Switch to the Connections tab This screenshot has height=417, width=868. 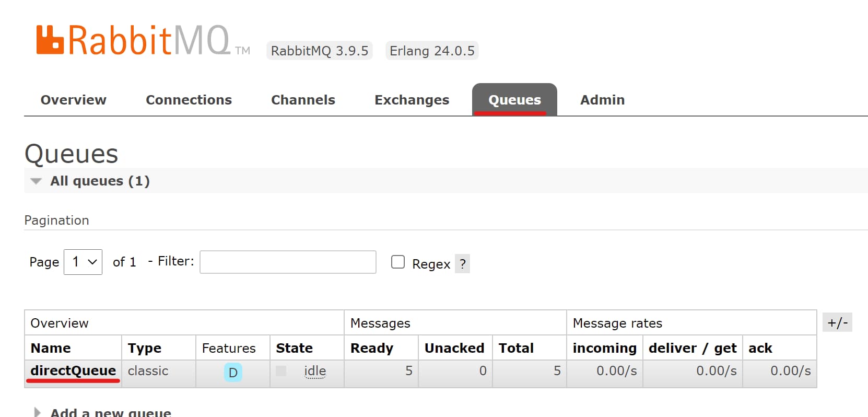189,100
